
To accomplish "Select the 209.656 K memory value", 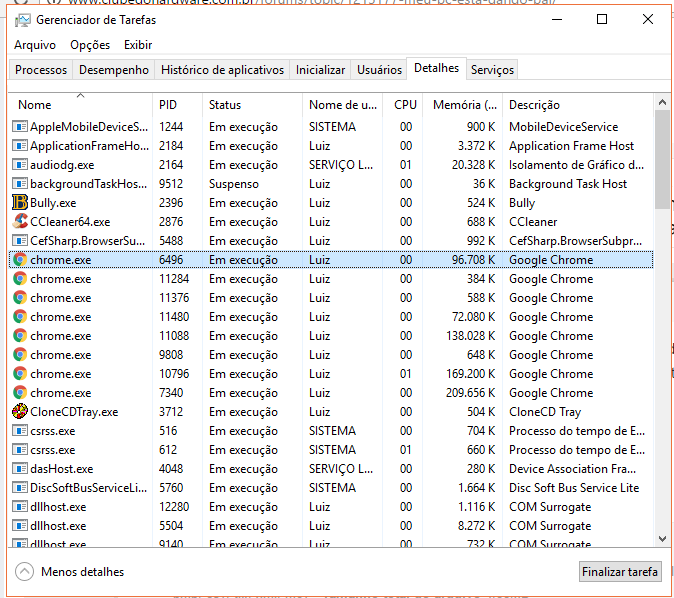I will click(470, 393).
